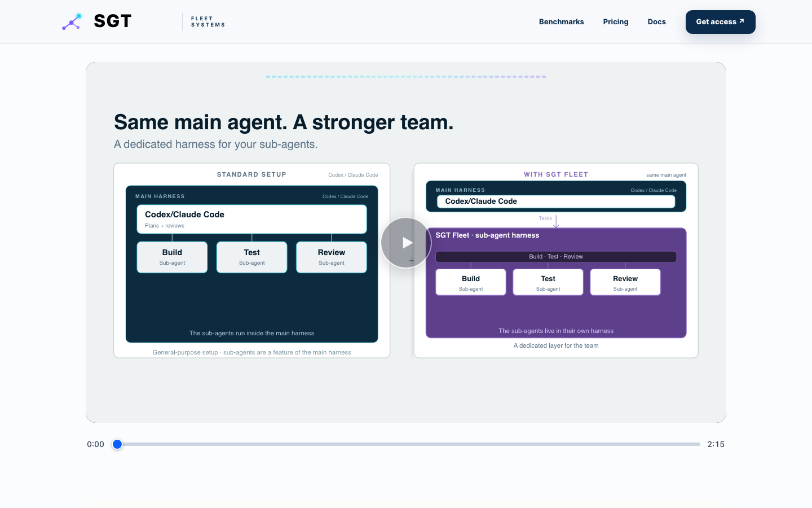Click the Review sub-agent box in SGT Fleet harness
The height and width of the screenshot is (508, 812).
click(x=625, y=282)
